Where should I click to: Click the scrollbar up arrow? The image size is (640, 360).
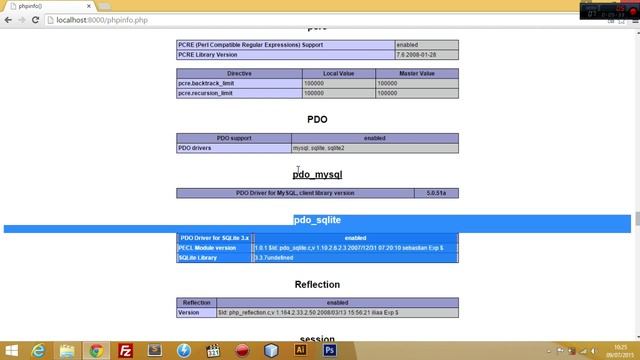coord(637,33)
